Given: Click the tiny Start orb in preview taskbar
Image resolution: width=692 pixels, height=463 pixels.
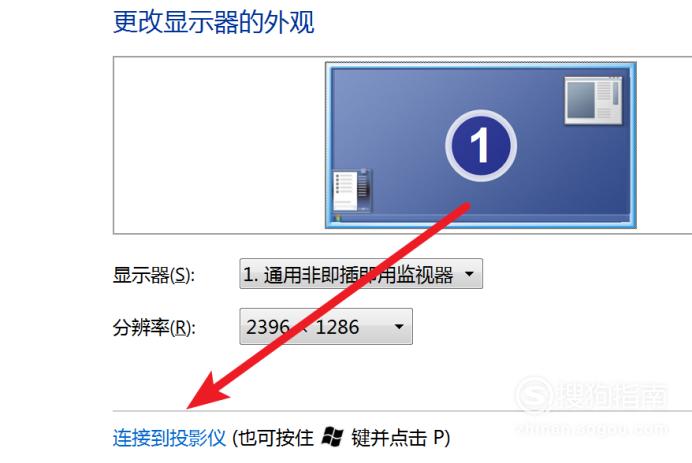Looking at the screenshot, I should [x=338, y=218].
